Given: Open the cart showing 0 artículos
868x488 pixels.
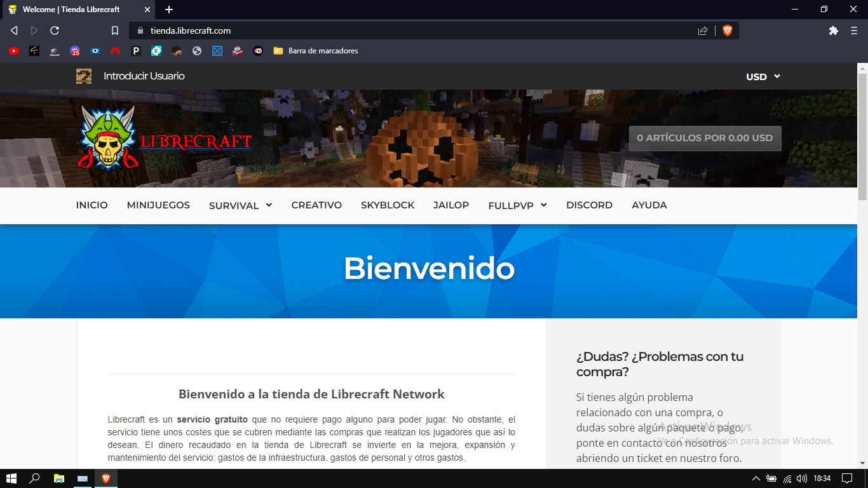Looking at the screenshot, I should (705, 138).
